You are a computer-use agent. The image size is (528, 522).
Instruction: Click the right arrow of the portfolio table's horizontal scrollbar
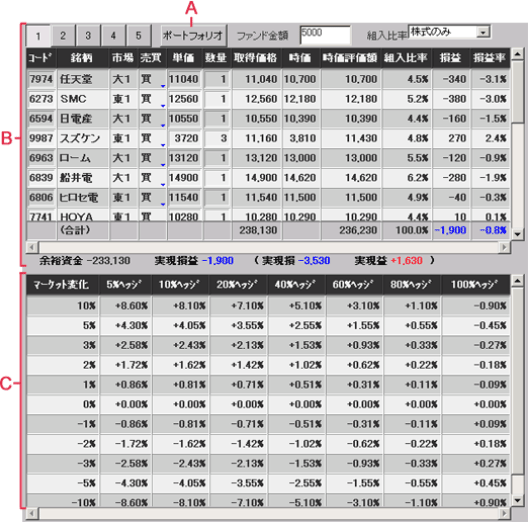pos(504,247)
